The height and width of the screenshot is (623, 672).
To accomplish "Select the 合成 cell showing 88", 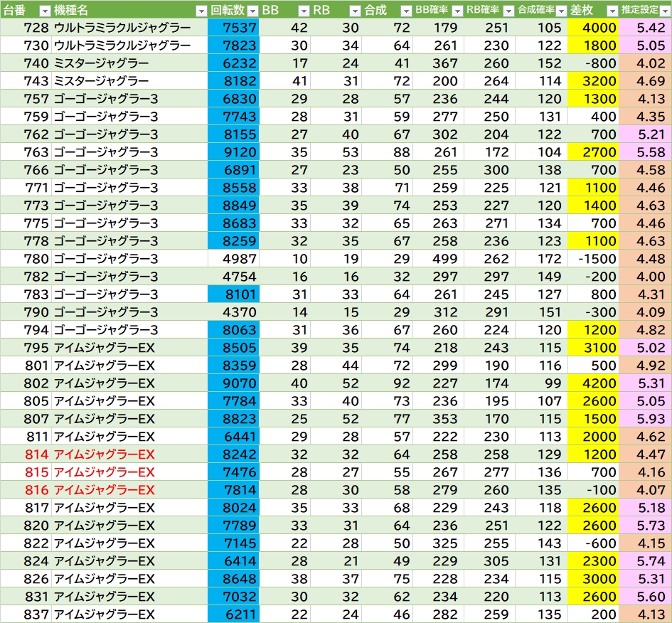I will (x=387, y=152).
